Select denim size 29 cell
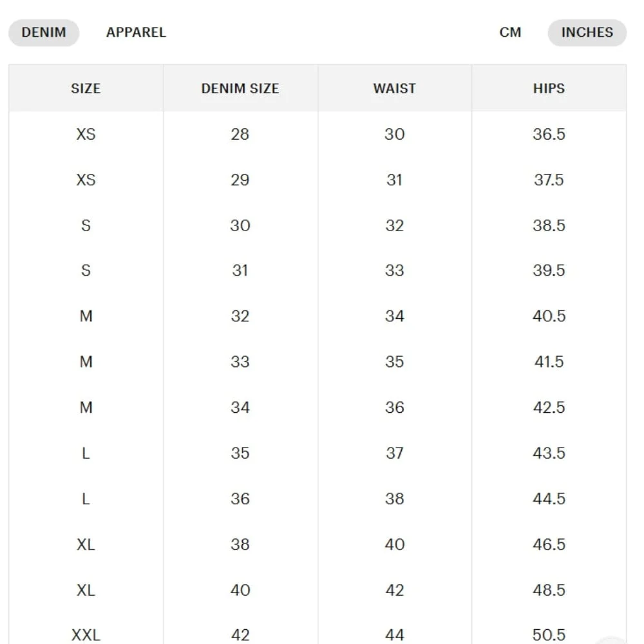Image resolution: width=644 pixels, height=644 pixels. [240, 180]
